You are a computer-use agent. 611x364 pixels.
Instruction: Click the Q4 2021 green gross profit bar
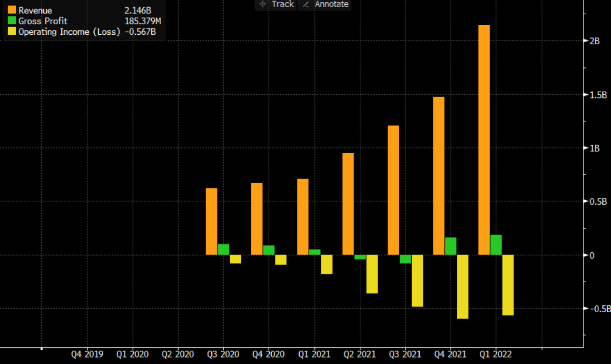click(x=451, y=246)
